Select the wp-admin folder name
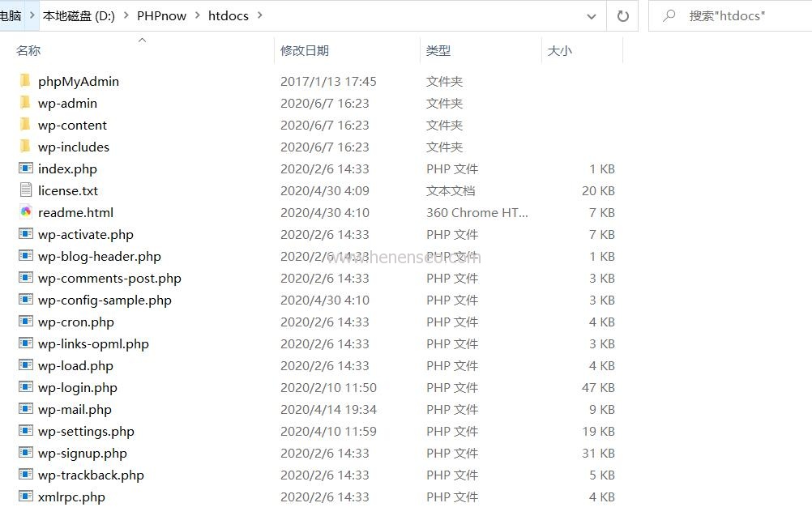812x520 pixels. [x=68, y=103]
